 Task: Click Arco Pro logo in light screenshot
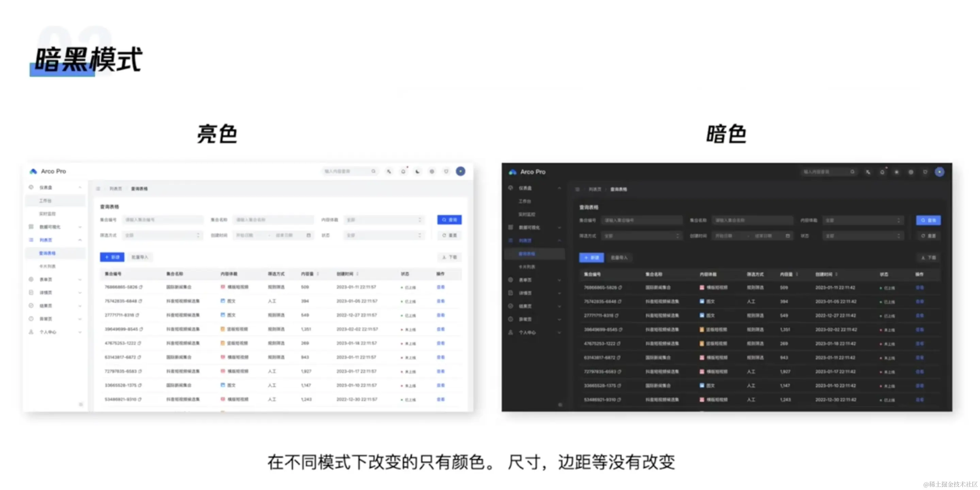coord(33,171)
